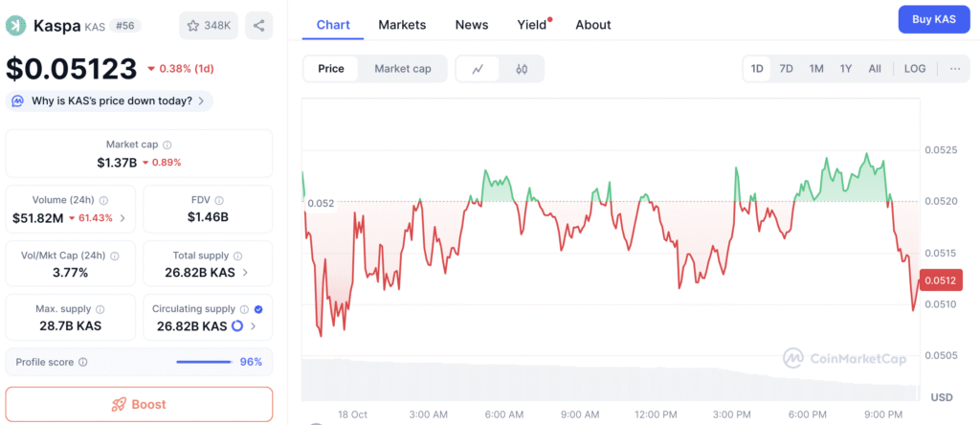Open the chart more options ellipsis
This screenshot has width=980, height=425.
(955, 69)
